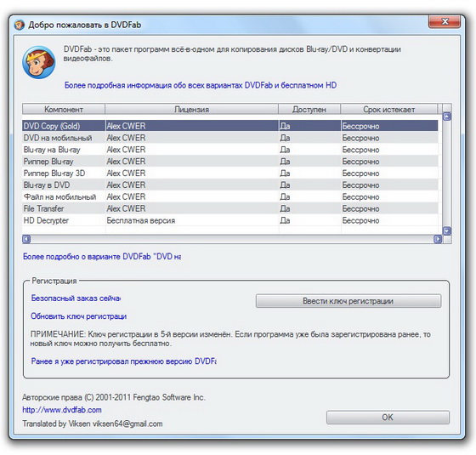Click Ввести ключ регистрации button
Screen dimensions: 476x455
[348, 301]
